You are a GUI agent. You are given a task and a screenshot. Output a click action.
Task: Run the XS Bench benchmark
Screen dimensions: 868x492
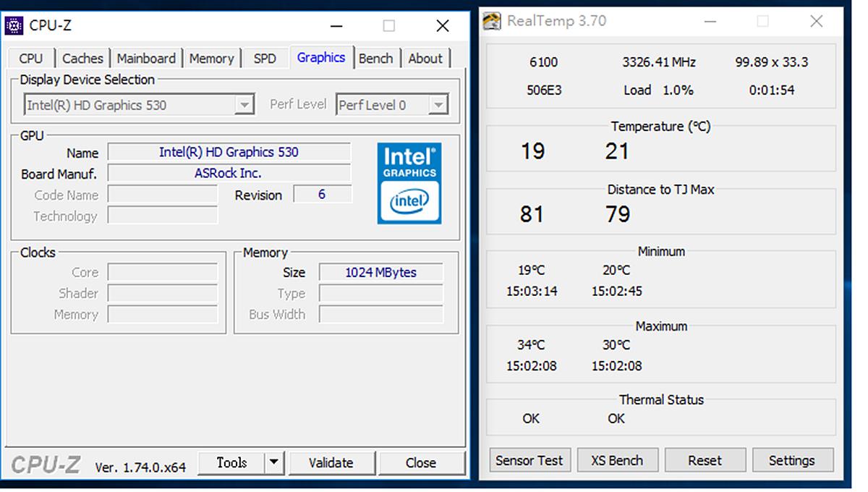pos(617,460)
